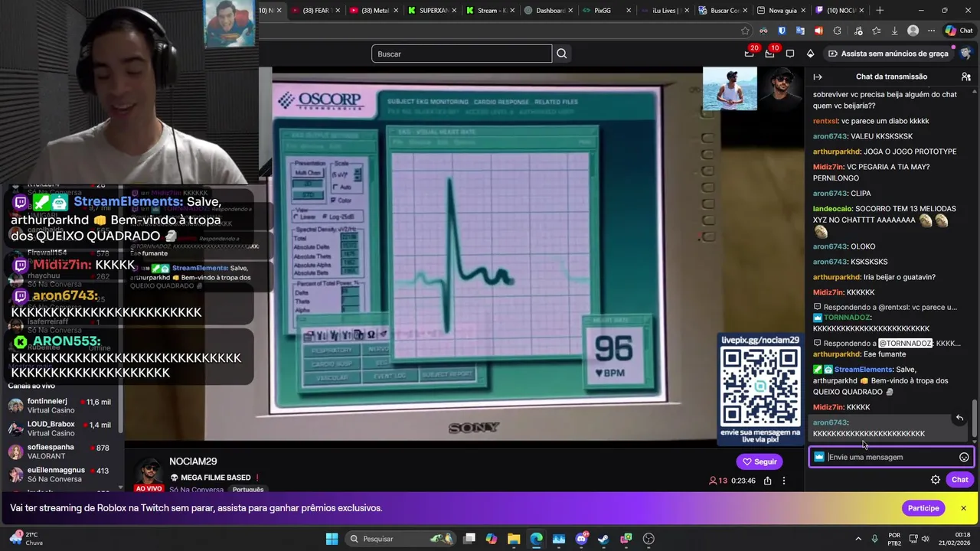980x551 pixels.
Task: Click the chat scrollbar on the right
Action: point(975,417)
